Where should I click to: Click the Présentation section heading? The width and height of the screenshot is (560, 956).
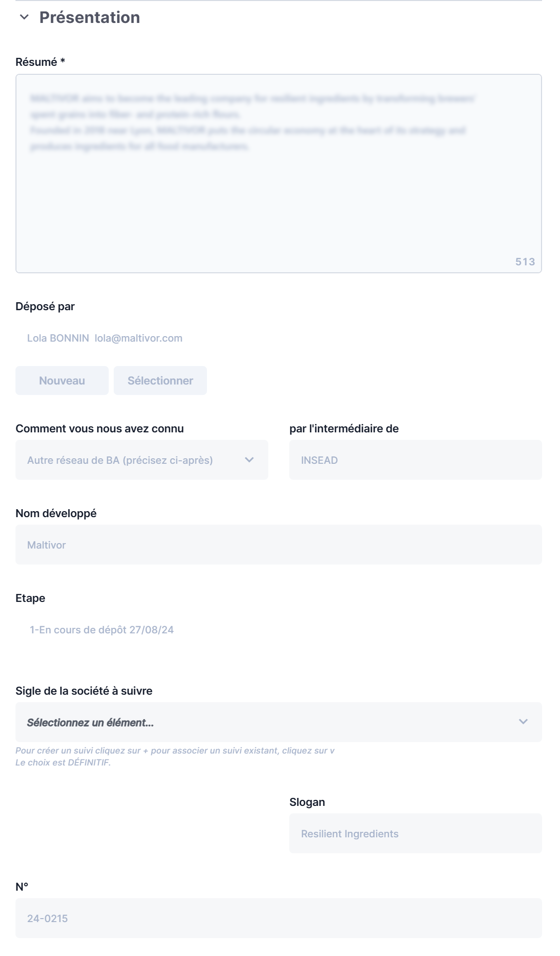coord(90,17)
